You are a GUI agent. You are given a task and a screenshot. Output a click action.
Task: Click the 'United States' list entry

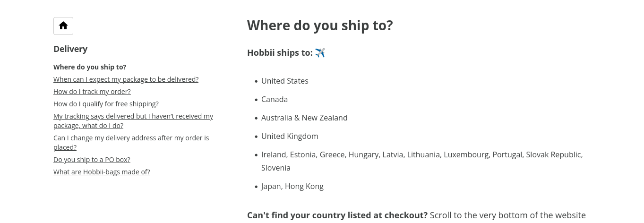(x=285, y=81)
